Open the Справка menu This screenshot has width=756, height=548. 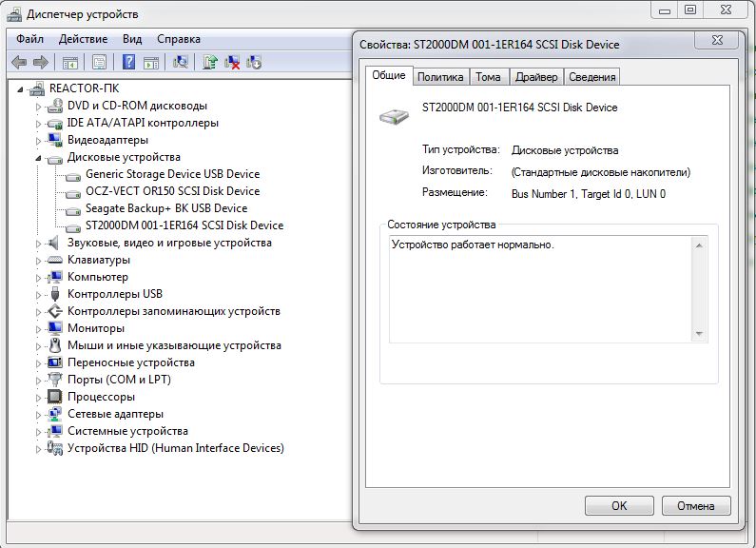click(x=178, y=39)
